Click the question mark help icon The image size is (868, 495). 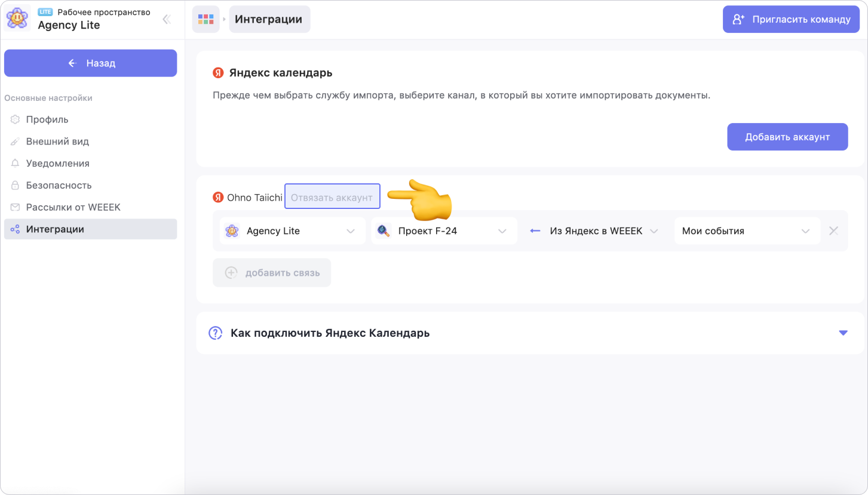click(215, 333)
